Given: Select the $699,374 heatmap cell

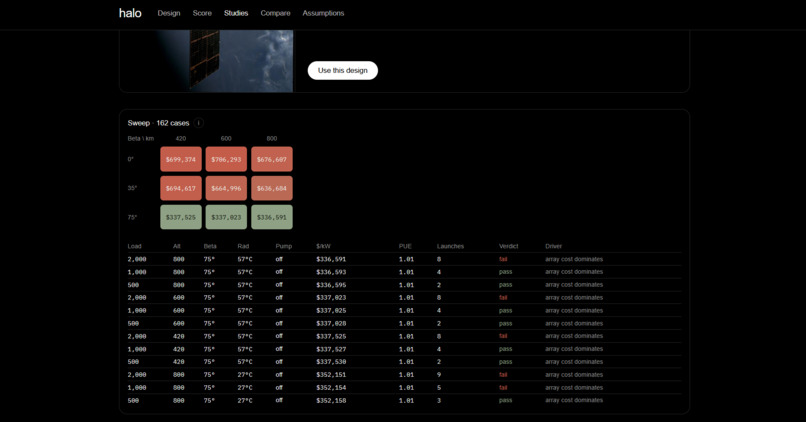Looking at the screenshot, I should (181, 159).
